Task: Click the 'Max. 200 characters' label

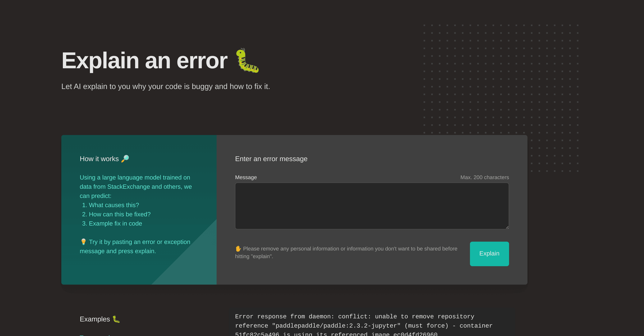Action: [485, 177]
